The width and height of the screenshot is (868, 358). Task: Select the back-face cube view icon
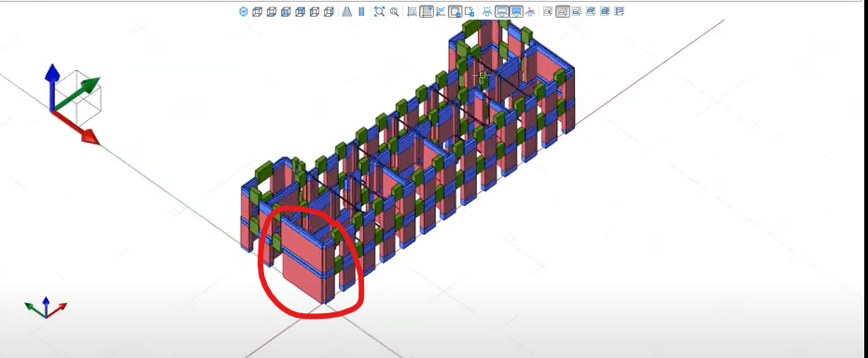pyautogui.click(x=300, y=11)
